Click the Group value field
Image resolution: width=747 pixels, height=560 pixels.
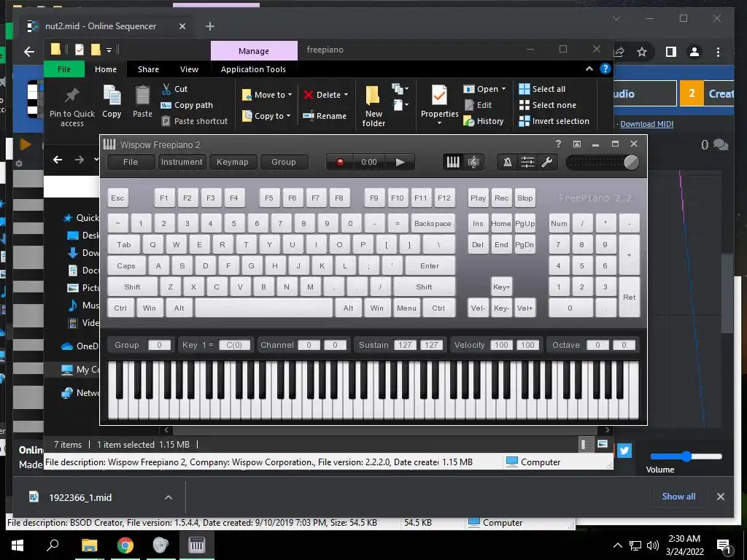point(159,345)
